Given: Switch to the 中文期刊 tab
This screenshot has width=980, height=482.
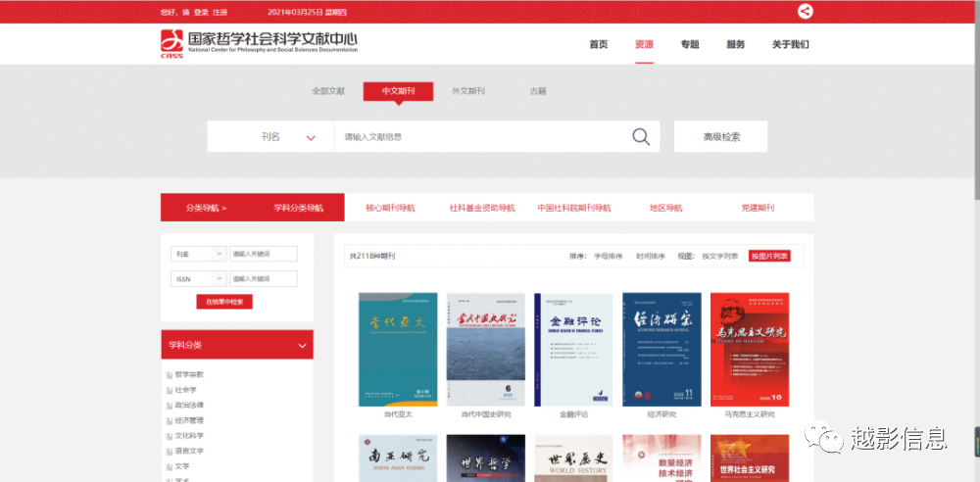Looking at the screenshot, I should [x=398, y=91].
